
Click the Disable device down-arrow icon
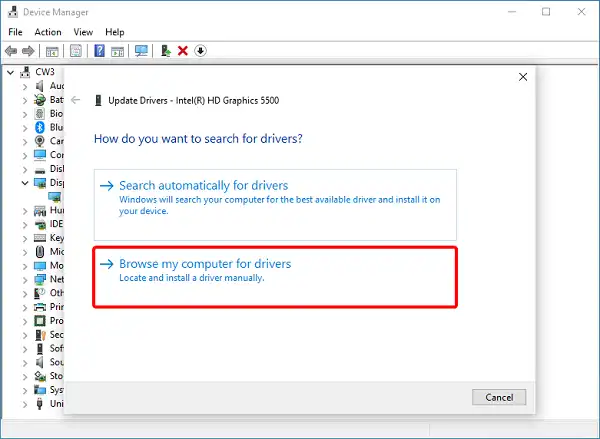pos(200,51)
